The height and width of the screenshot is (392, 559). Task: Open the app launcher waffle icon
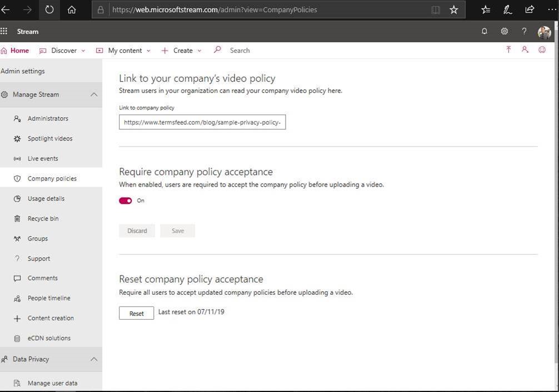pos(4,32)
